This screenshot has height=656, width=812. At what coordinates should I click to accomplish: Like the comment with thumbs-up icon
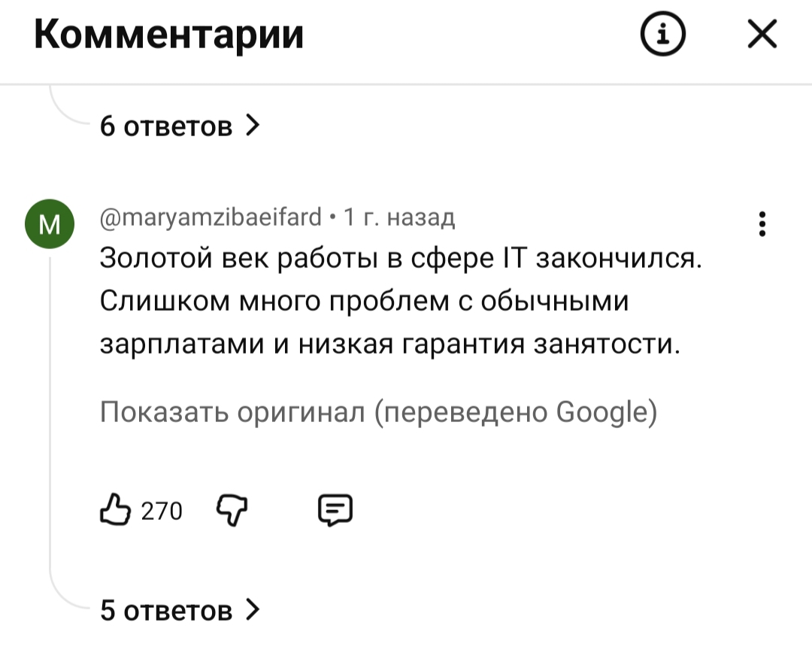point(114,510)
